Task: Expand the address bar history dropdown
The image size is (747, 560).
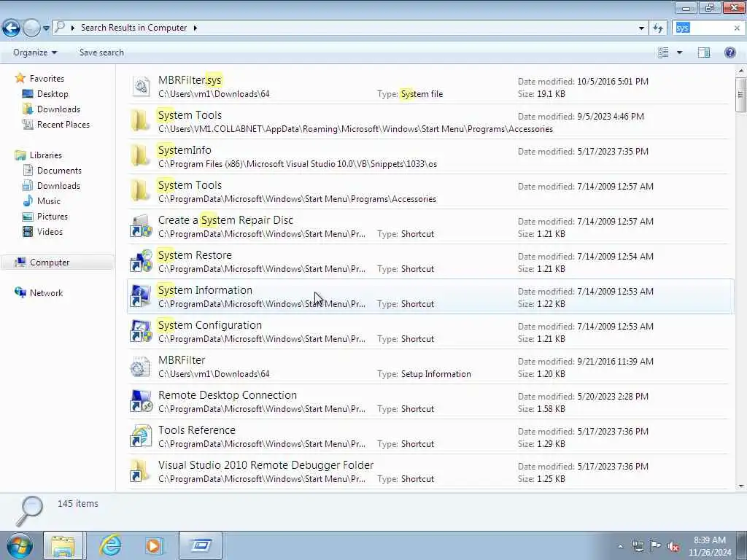Action: click(x=641, y=28)
